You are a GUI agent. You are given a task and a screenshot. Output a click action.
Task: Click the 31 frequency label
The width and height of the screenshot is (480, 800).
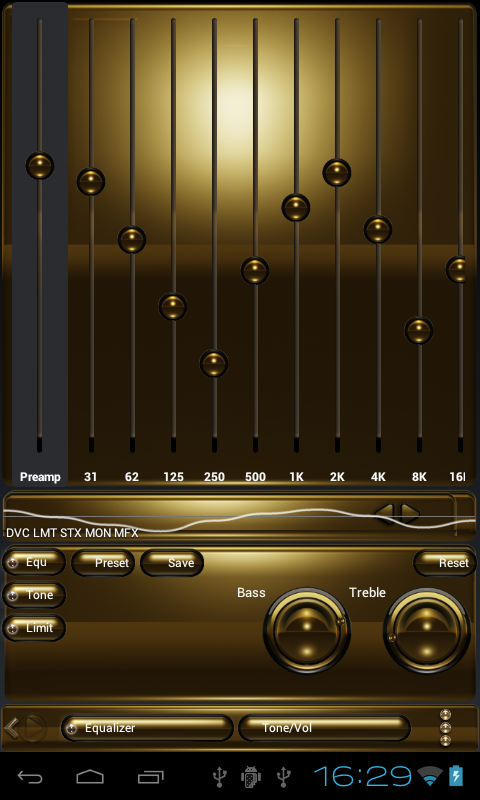coord(90,477)
